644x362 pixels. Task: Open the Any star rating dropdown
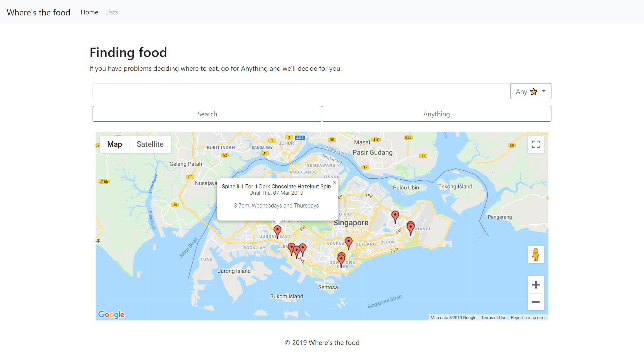pos(531,91)
